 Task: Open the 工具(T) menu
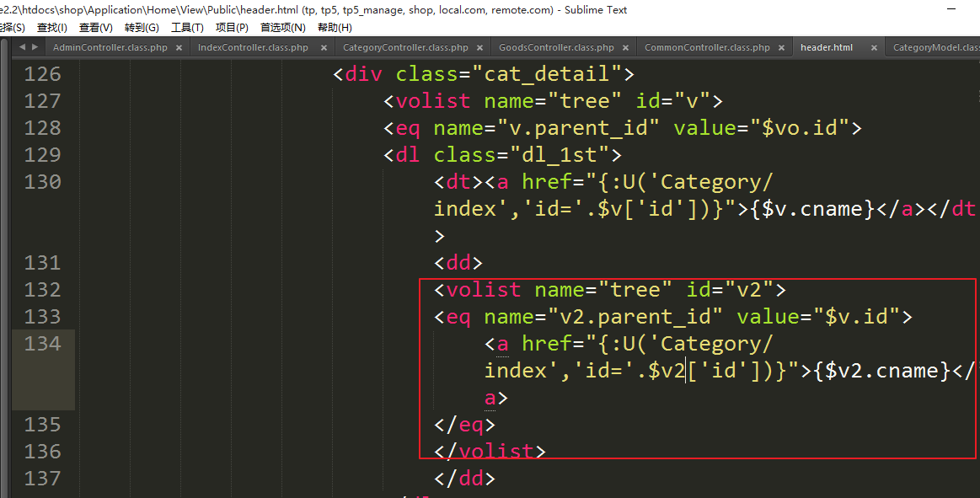(187, 28)
